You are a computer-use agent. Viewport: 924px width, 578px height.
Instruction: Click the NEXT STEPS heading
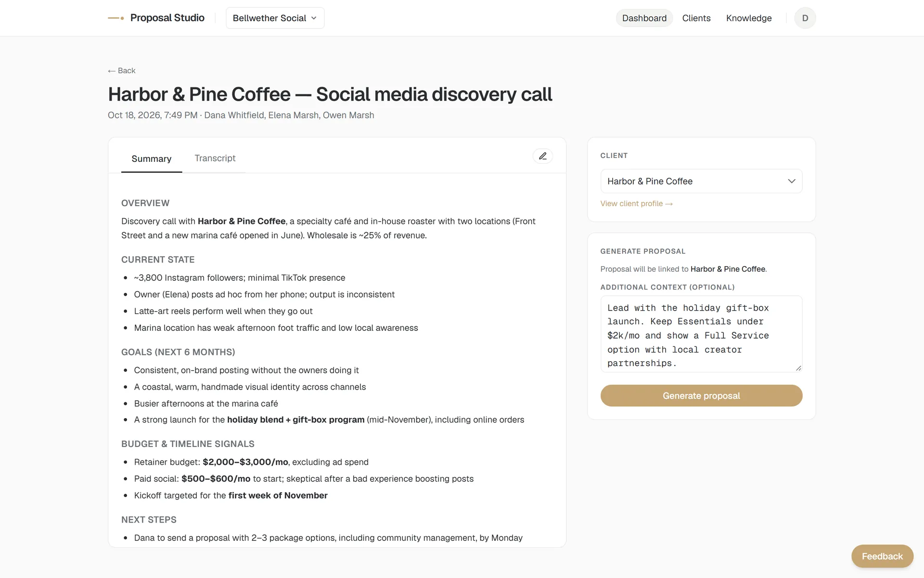pos(149,519)
